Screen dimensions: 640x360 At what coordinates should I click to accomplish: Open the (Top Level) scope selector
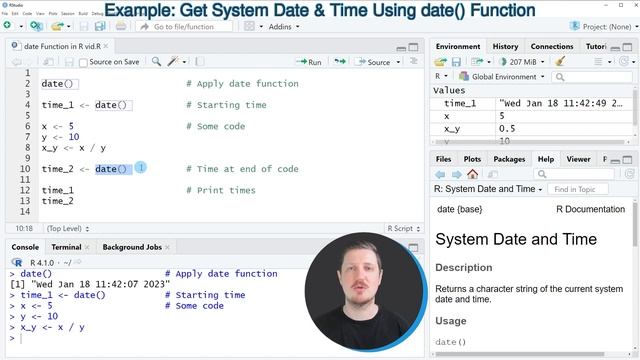click(x=68, y=229)
